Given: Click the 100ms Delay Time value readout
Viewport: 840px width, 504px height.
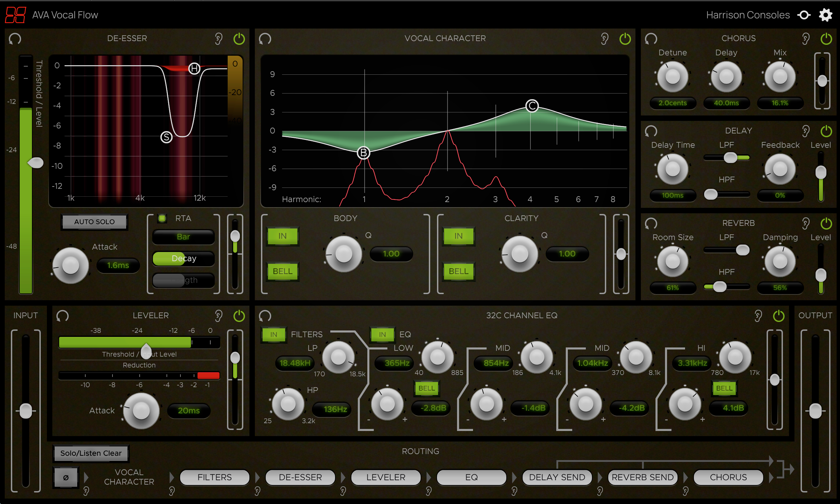Looking at the screenshot, I should 672,195.
